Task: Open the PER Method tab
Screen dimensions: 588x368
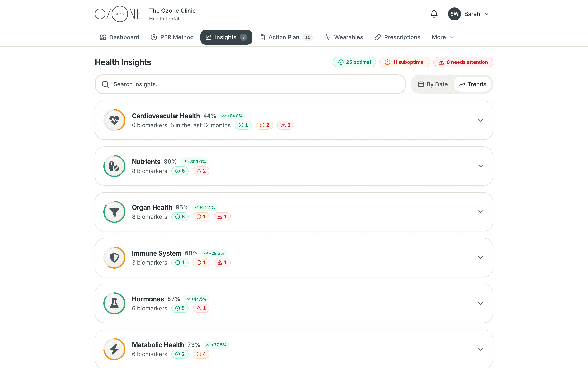Action: click(x=172, y=37)
